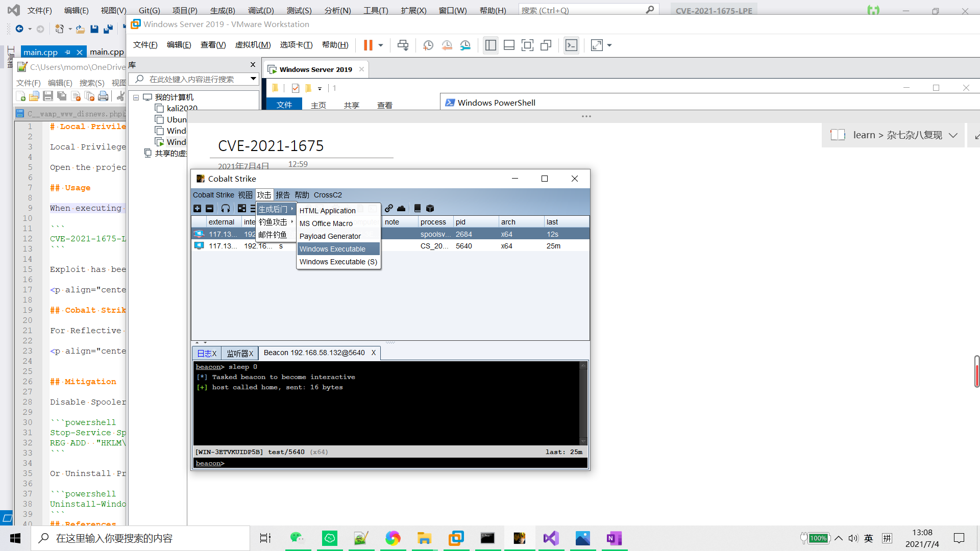Toggle the VMware library sidebar view button
Viewport: 980px width, 551px height.
tap(491, 45)
